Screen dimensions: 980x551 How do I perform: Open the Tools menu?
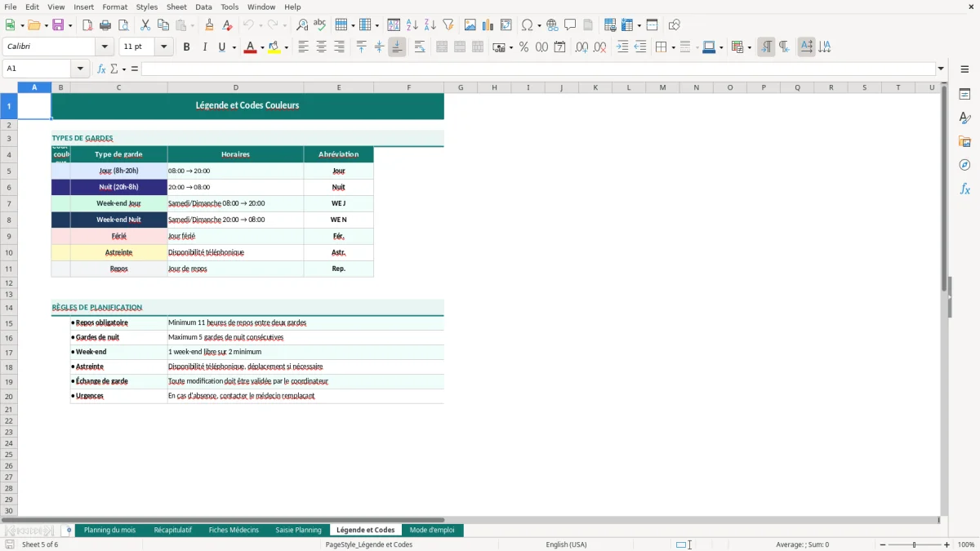coord(229,7)
